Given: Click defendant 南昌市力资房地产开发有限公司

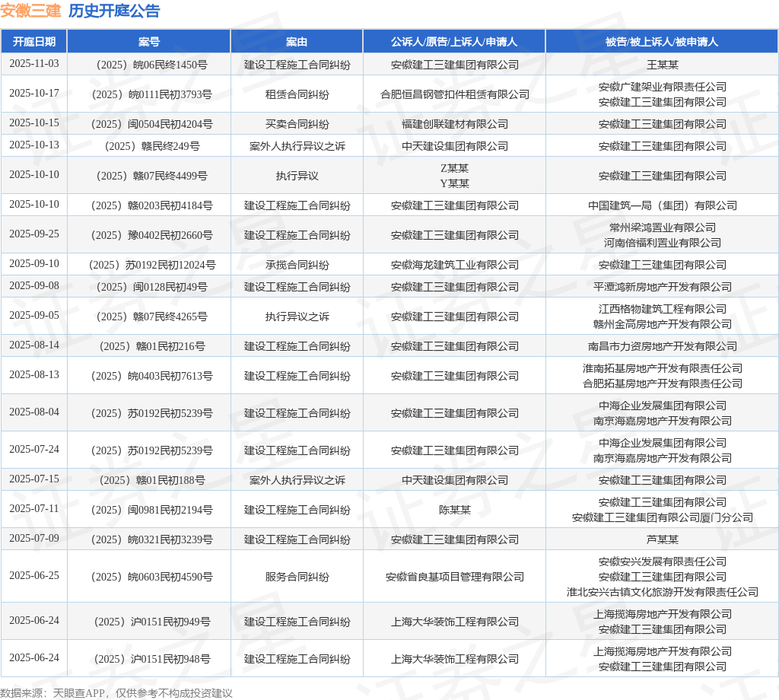Looking at the screenshot, I should pyautogui.click(x=663, y=346).
